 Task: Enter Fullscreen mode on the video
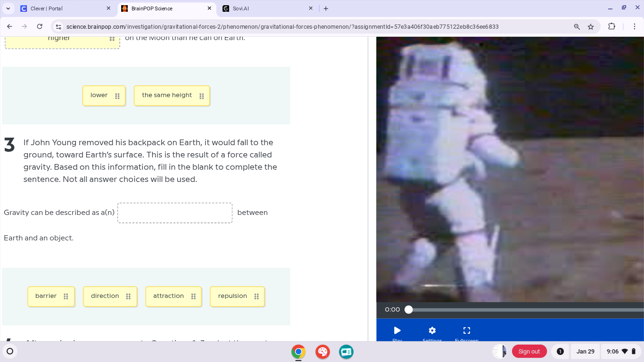[466, 330]
